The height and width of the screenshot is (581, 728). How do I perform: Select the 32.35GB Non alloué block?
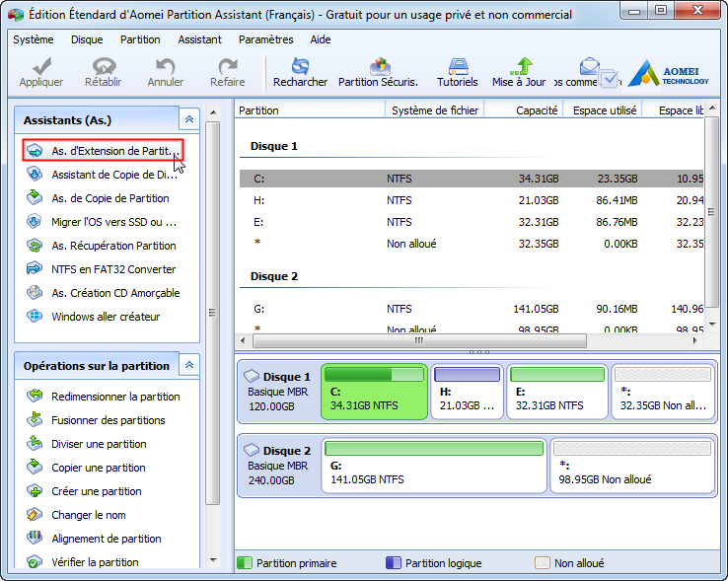click(663, 392)
